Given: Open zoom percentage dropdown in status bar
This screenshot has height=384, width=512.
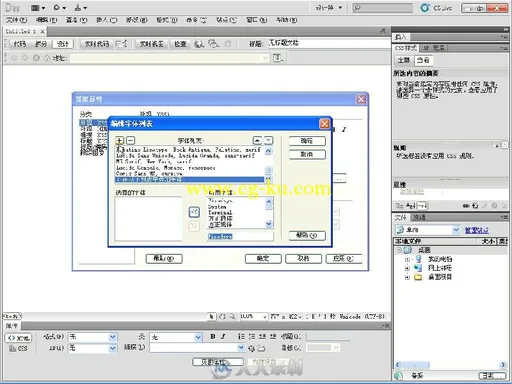Looking at the screenshot, I should 265,316.
